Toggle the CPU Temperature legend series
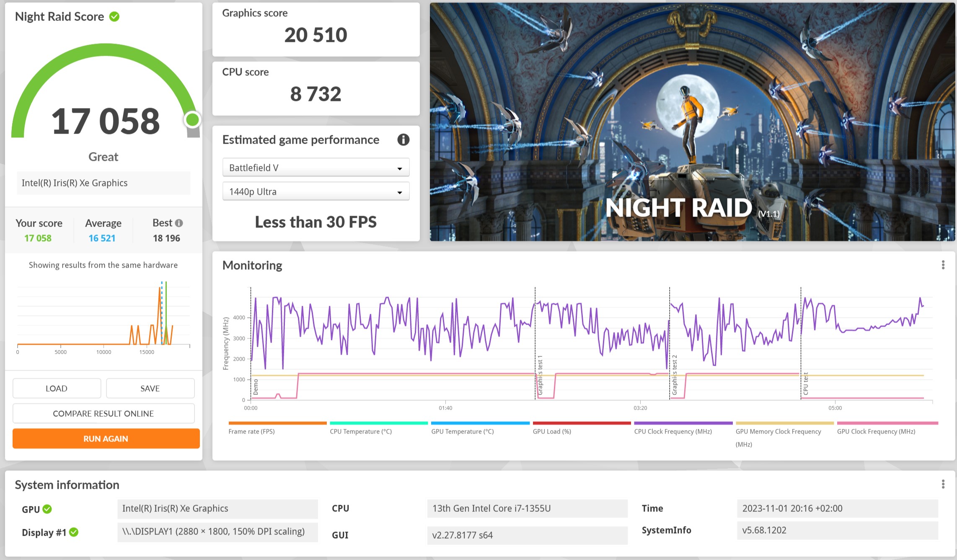The image size is (957, 560). coord(378,428)
